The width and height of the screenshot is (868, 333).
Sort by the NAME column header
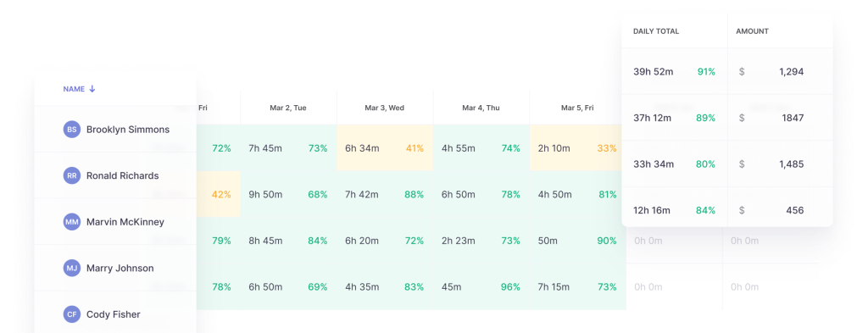coord(74,88)
